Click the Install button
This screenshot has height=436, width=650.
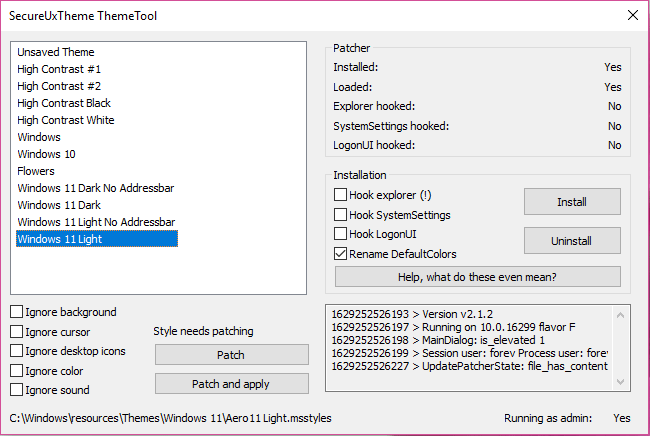[572, 202]
